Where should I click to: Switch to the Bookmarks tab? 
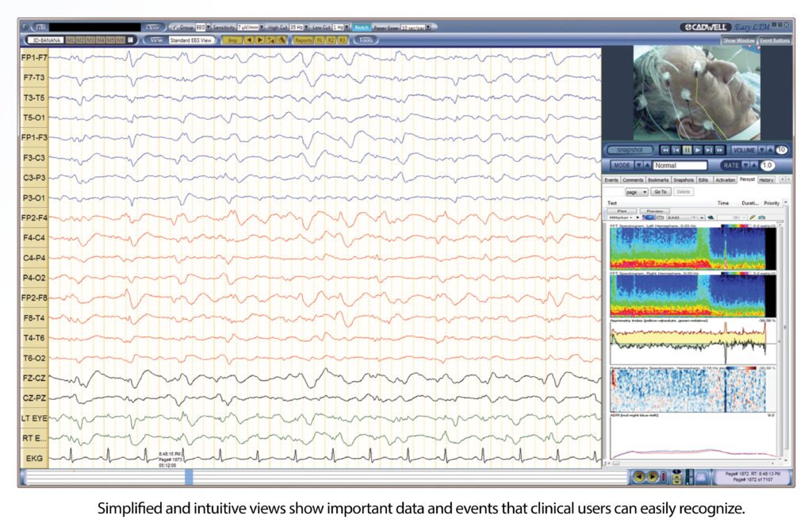658,180
